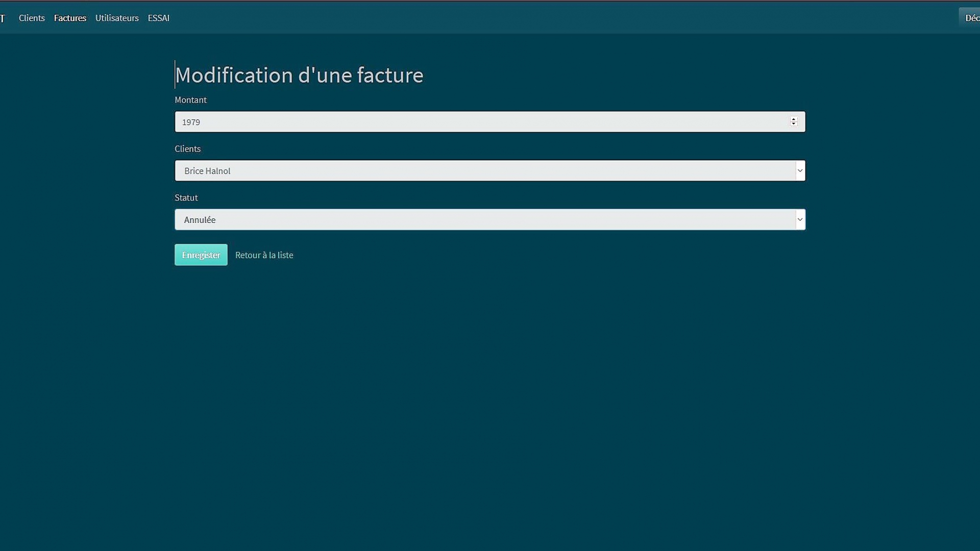Screen dimensions: 980x551
Task: Open the Clients page in navbar
Action: pyautogui.click(x=32, y=18)
